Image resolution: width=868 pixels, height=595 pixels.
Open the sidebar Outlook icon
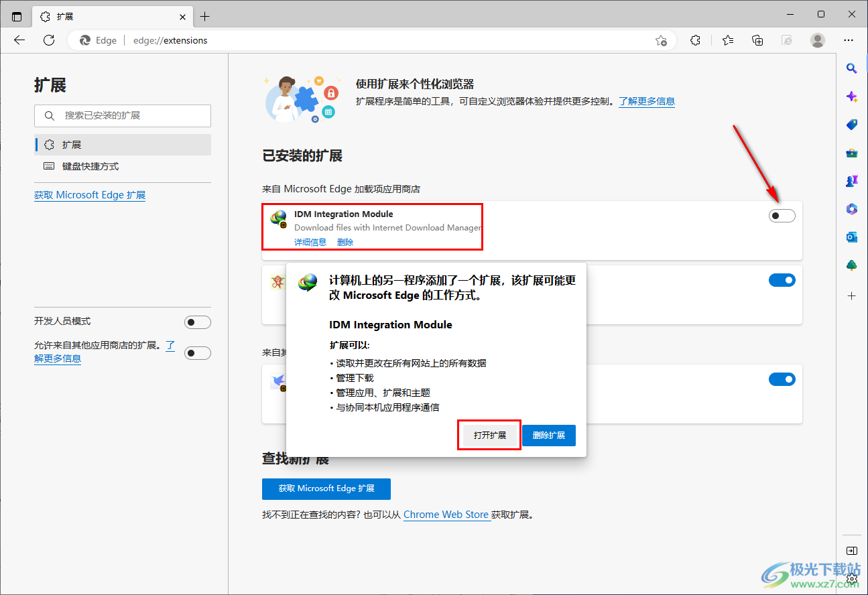point(852,237)
